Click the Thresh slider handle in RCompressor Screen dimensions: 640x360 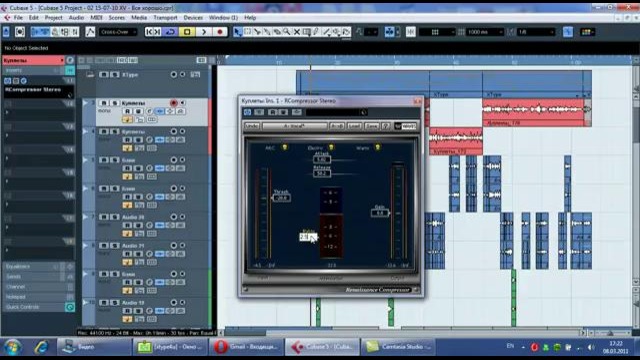pos(281,198)
